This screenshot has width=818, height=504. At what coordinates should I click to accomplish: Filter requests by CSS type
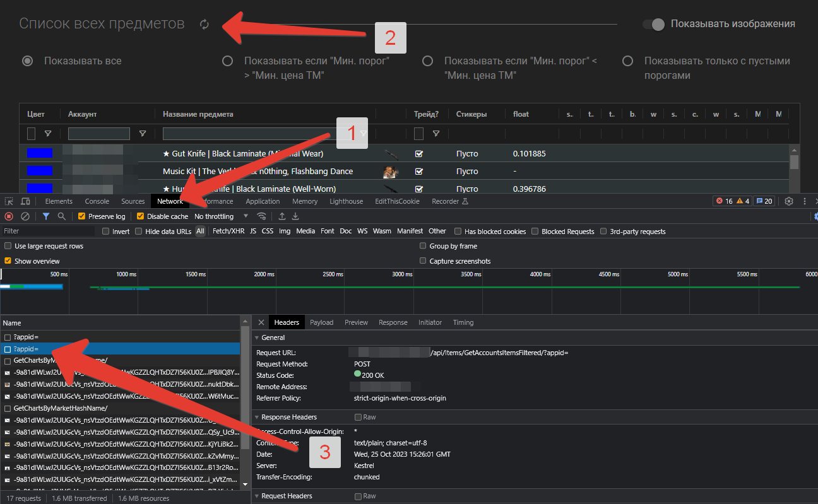[x=268, y=231]
